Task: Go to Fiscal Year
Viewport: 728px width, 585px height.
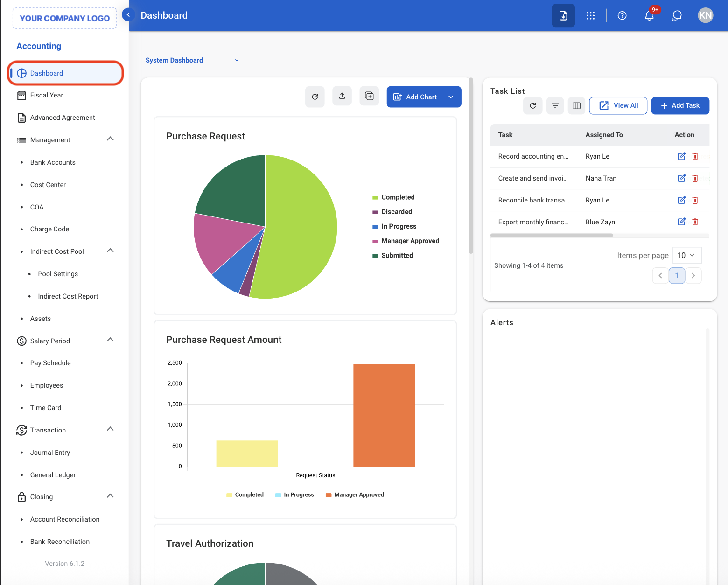Action: coord(47,95)
